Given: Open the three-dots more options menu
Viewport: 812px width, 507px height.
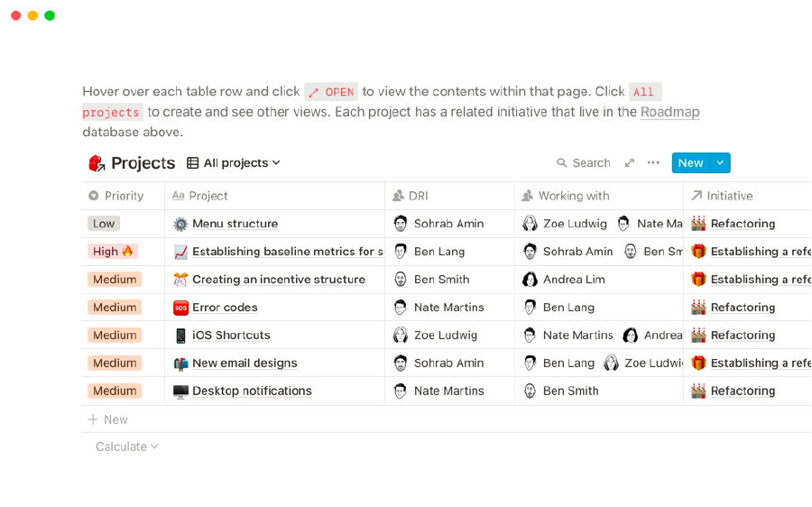Looking at the screenshot, I should [653, 162].
